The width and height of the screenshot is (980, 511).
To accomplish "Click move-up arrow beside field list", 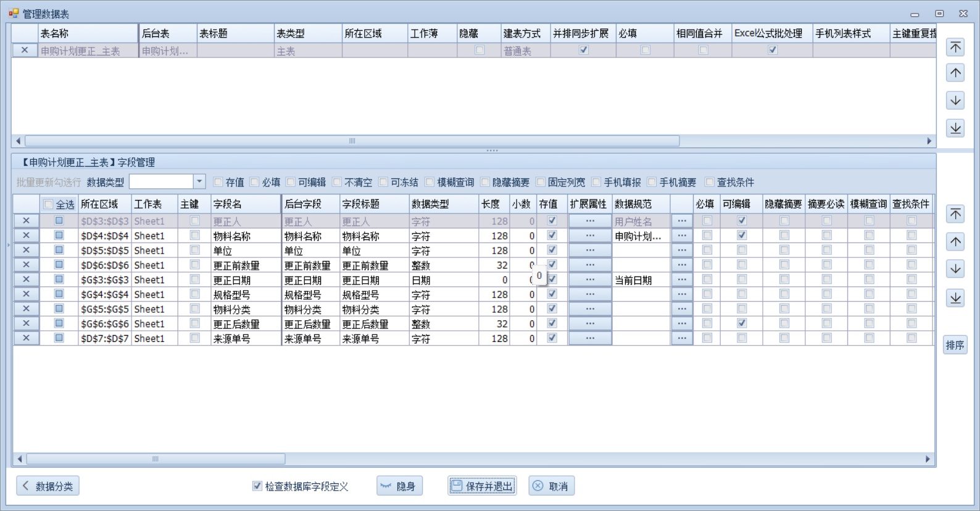I will (x=955, y=241).
